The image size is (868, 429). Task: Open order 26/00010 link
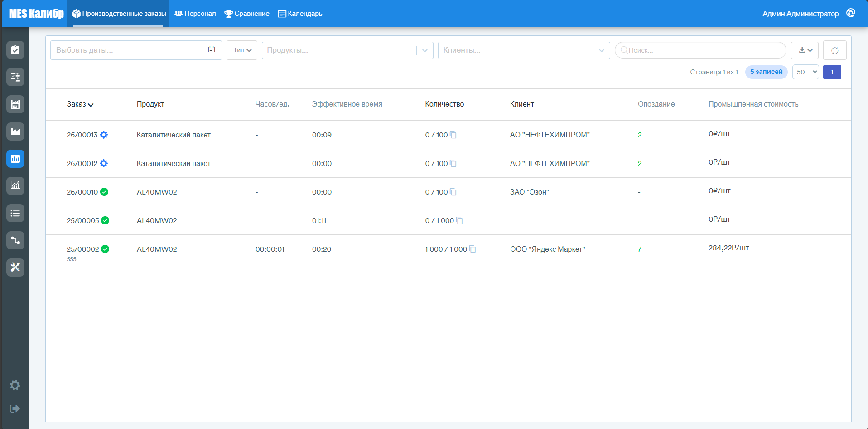point(82,192)
